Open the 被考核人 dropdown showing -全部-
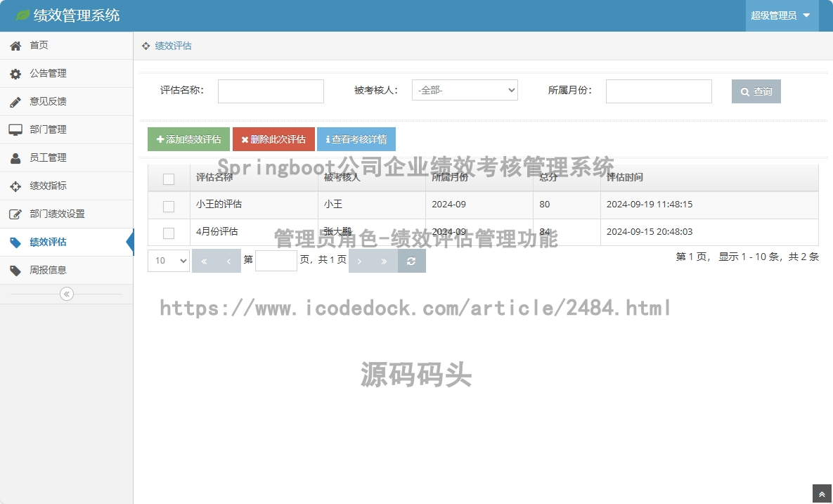The width and height of the screenshot is (833, 504). click(465, 90)
